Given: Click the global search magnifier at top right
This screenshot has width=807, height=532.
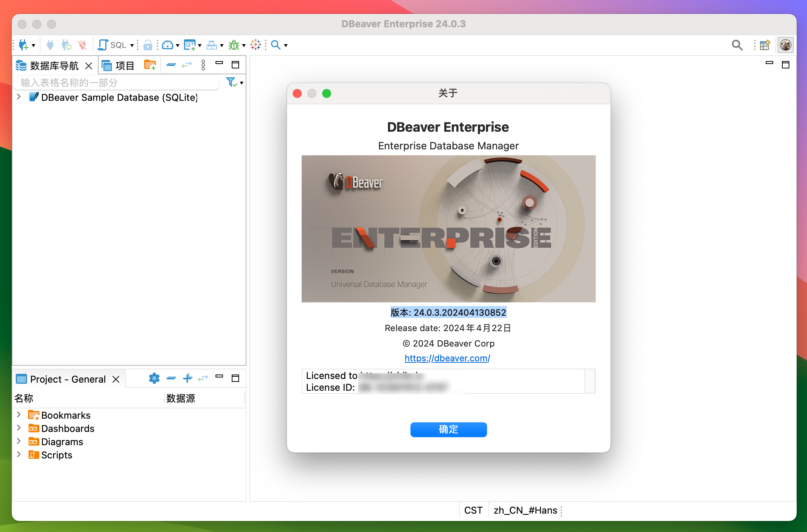Looking at the screenshot, I should (737, 45).
